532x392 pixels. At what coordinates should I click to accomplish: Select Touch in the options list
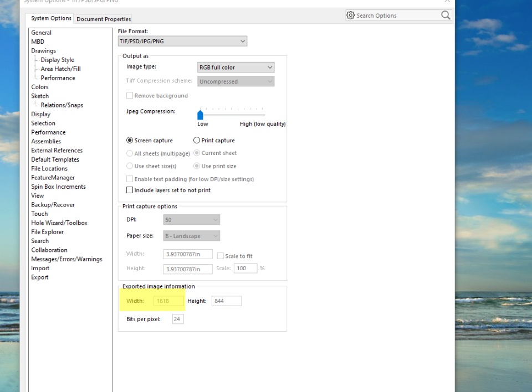[x=39, y=214]
